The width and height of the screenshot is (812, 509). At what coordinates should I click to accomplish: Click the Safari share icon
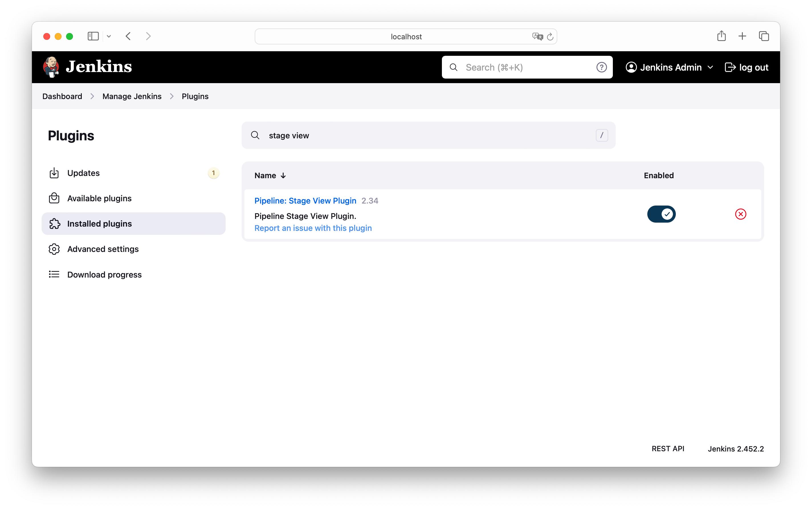tap(721, 36)
